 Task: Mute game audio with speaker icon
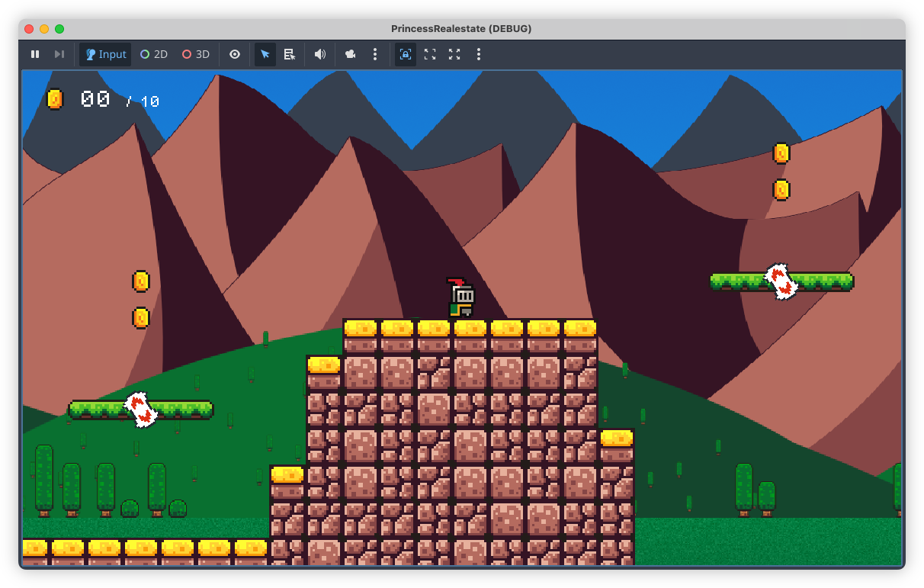[320, 54]
